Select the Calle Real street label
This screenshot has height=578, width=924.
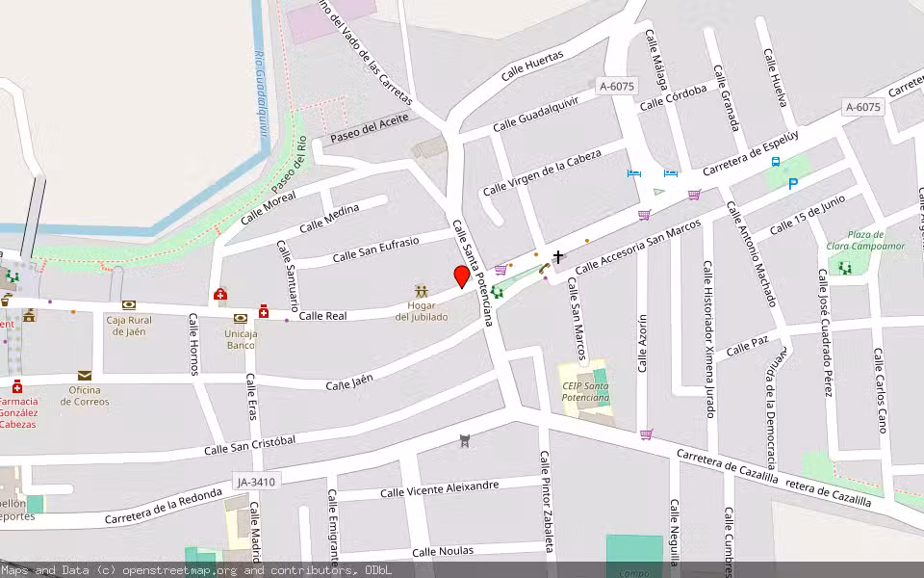(322, 316)
